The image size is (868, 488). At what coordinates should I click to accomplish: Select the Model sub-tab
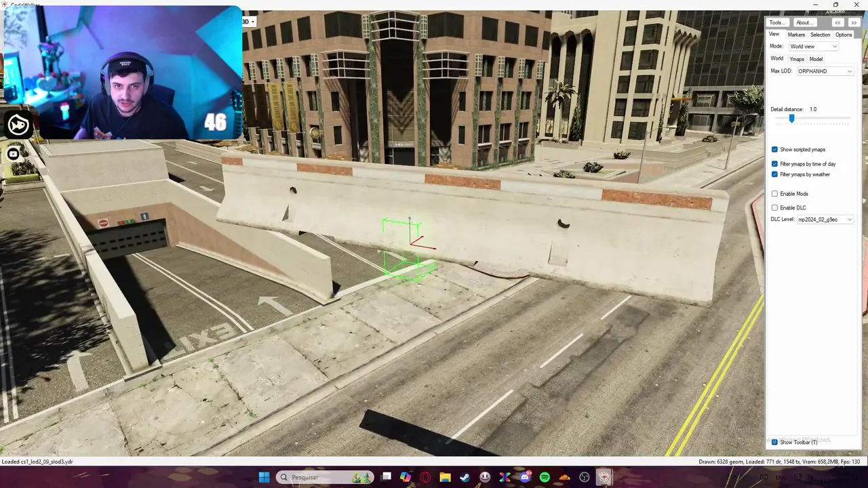pos(816,59)
